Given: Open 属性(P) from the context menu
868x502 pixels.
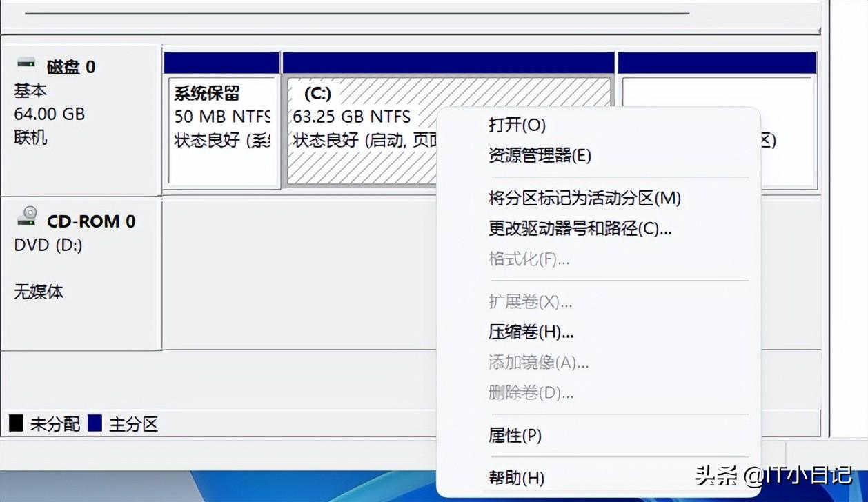Looking at the screenshot, I should point(515,436).
